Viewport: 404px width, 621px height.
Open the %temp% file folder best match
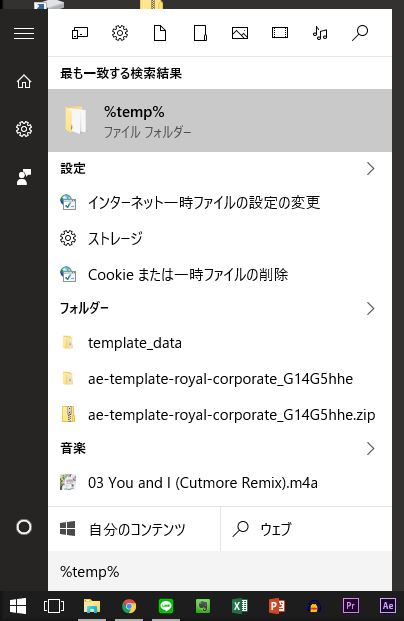click(220, 120)
